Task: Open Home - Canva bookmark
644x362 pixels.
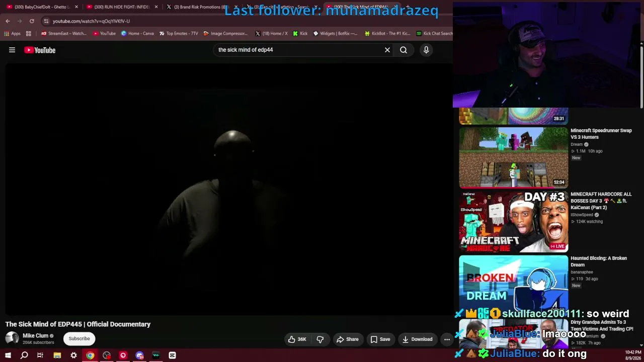Action: point(137,34)
